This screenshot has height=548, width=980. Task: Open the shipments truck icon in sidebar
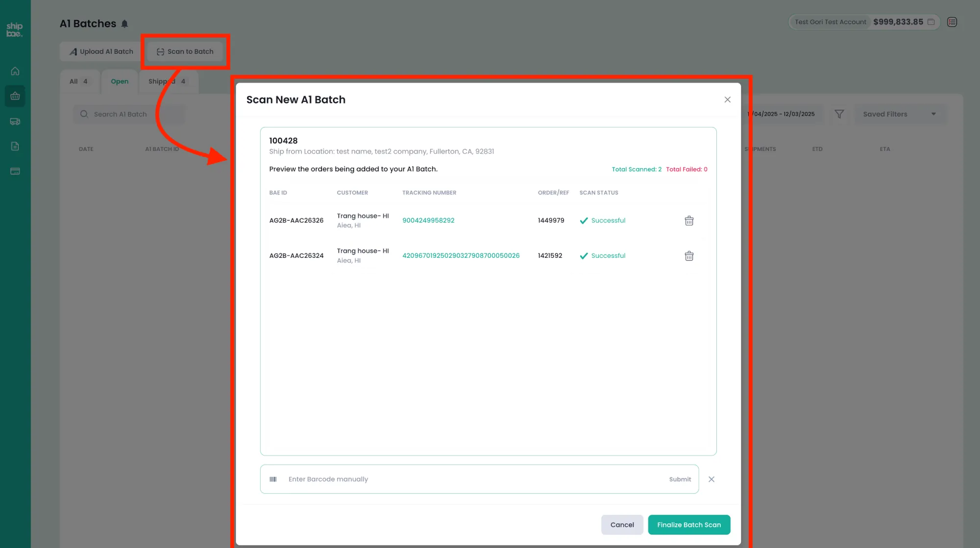point(15,122)
